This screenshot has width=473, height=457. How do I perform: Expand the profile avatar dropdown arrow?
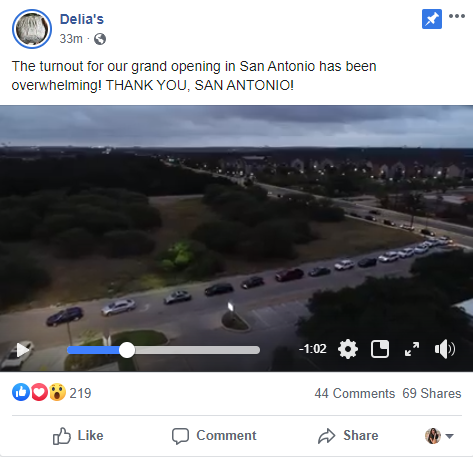coord(449,436)
